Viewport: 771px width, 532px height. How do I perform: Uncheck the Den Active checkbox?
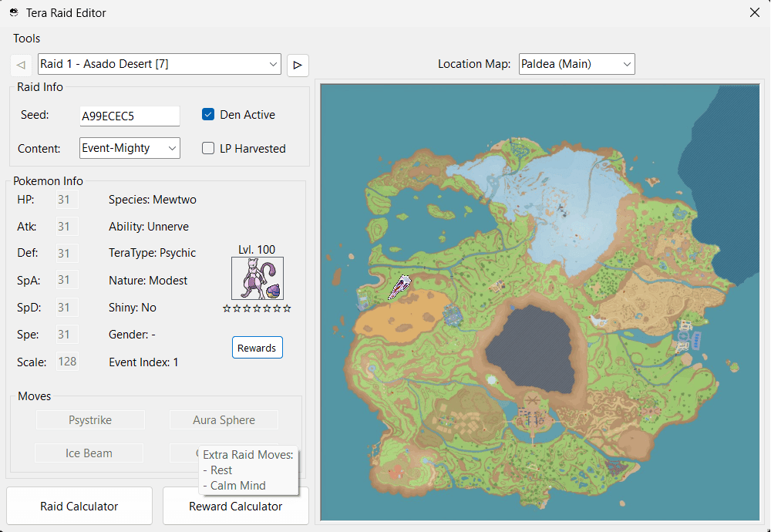(208, 114)
